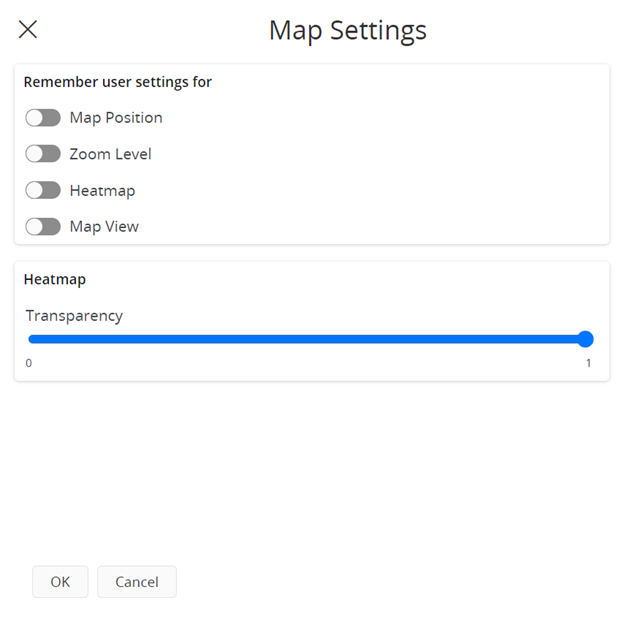
Task: Click the Transparency label above the slider
Action: pyautogui.click(x=74, y=315)
